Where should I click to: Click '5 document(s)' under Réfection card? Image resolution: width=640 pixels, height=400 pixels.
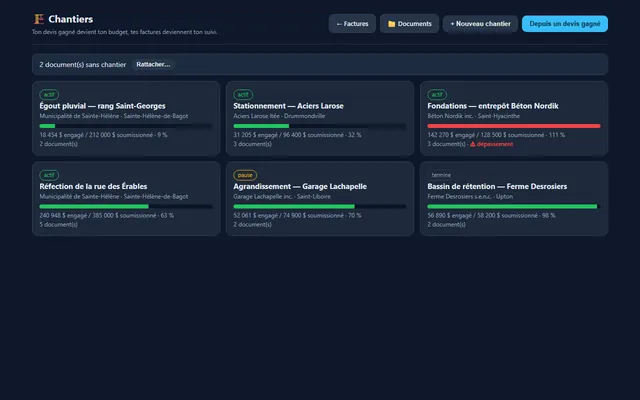click(58, 224)
